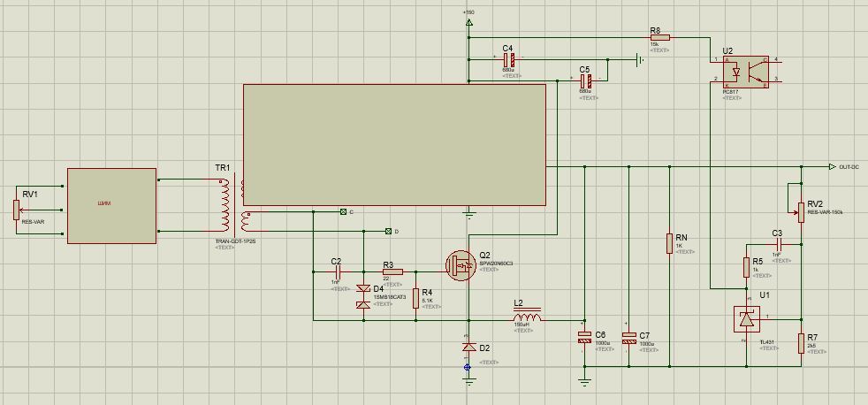Select resistor R5 symbol
The width and height of the screenshot is (868, 405).
click(x=746, y=267)
